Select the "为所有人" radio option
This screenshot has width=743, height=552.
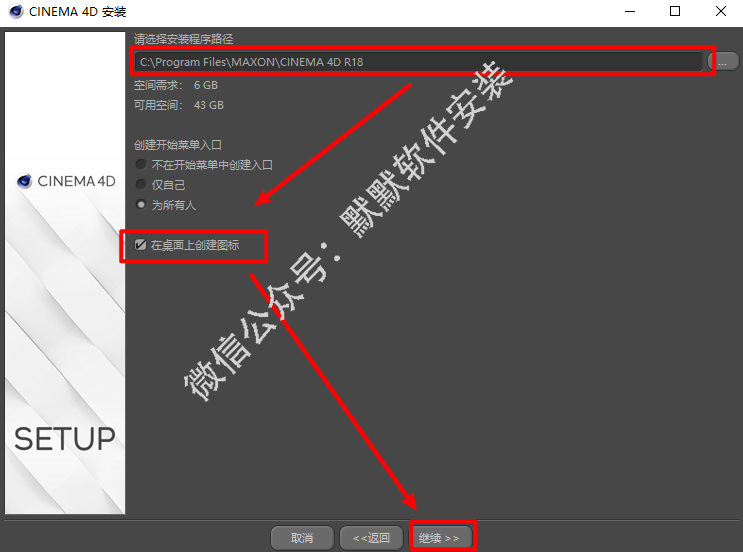tap(141, 205)
